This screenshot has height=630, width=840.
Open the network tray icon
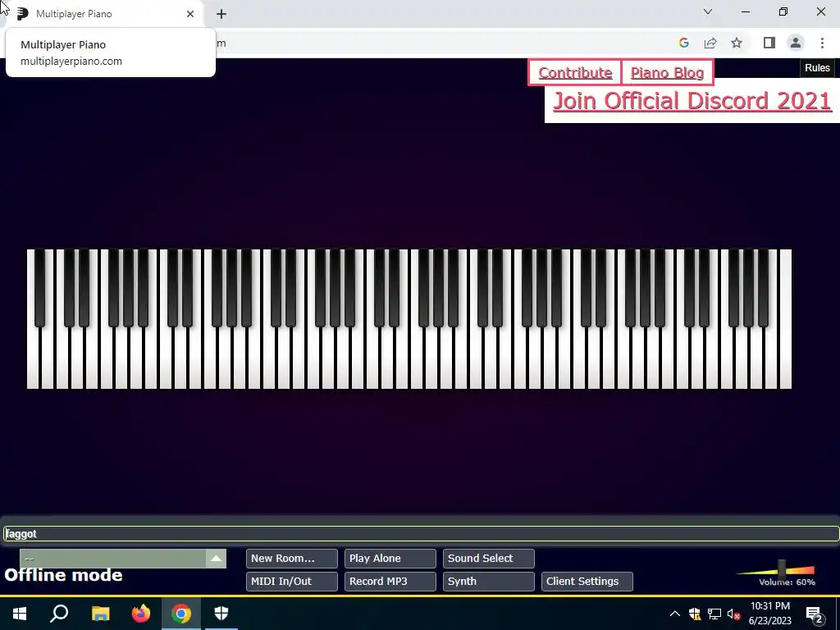[714, 614]
